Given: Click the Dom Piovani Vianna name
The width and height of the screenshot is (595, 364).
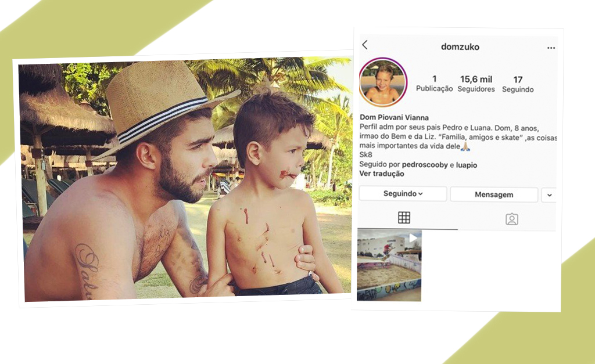Looking at the screenshot, I should click(x=394, y=117).
